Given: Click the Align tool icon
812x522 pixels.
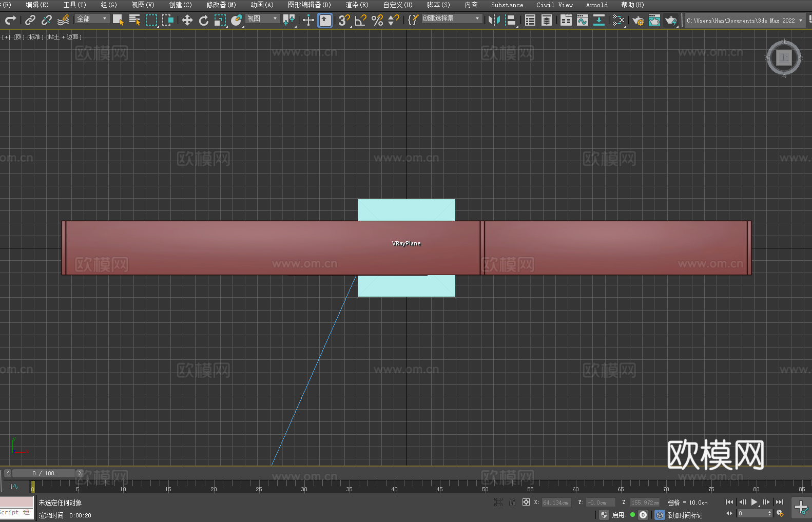Looking at the screenshot, I should (x=511, y=20).
